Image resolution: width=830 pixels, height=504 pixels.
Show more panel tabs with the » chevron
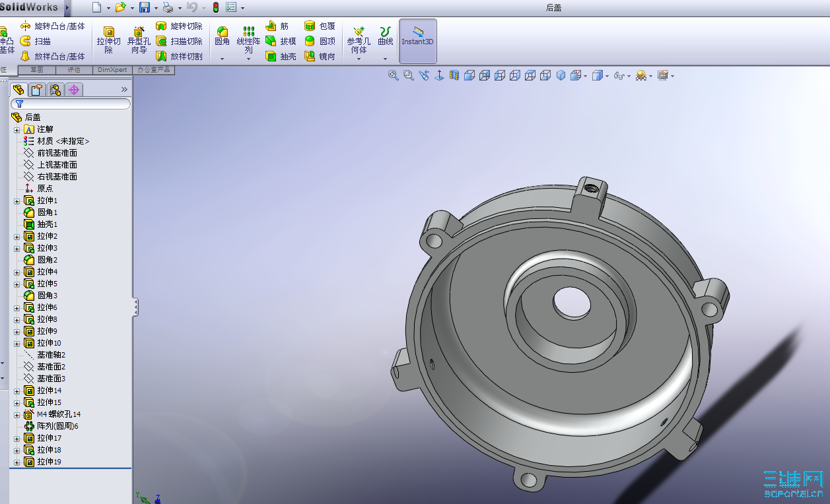[124, 90]
